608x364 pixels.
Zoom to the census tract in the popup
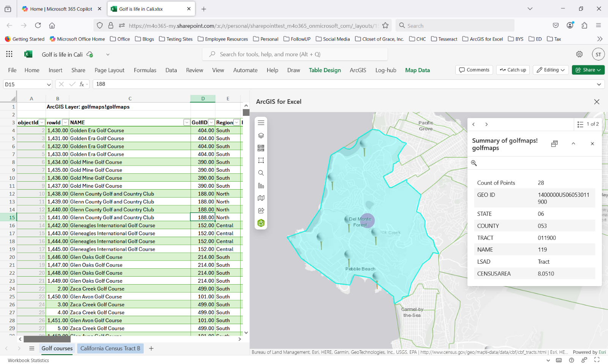473,163
